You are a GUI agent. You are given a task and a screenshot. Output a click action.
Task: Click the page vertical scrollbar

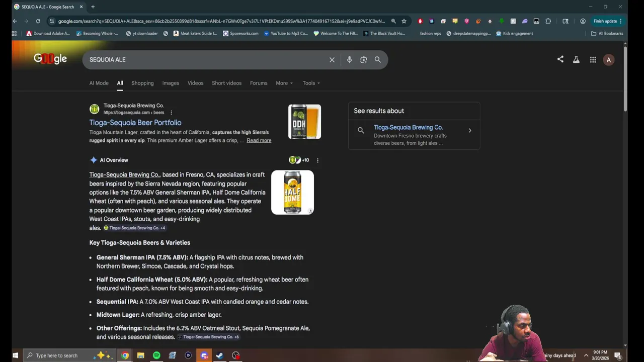coord(625,78)
